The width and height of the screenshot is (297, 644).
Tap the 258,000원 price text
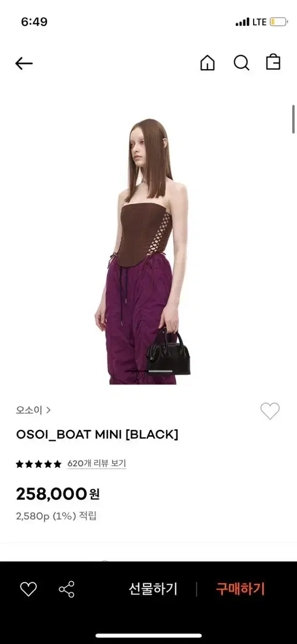coord(58,494)
